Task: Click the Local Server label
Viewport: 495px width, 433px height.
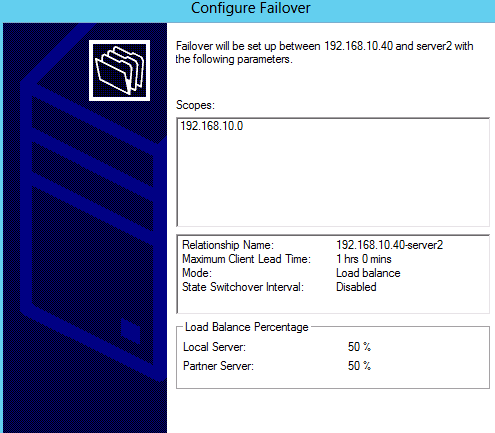Action: point(214,347)
